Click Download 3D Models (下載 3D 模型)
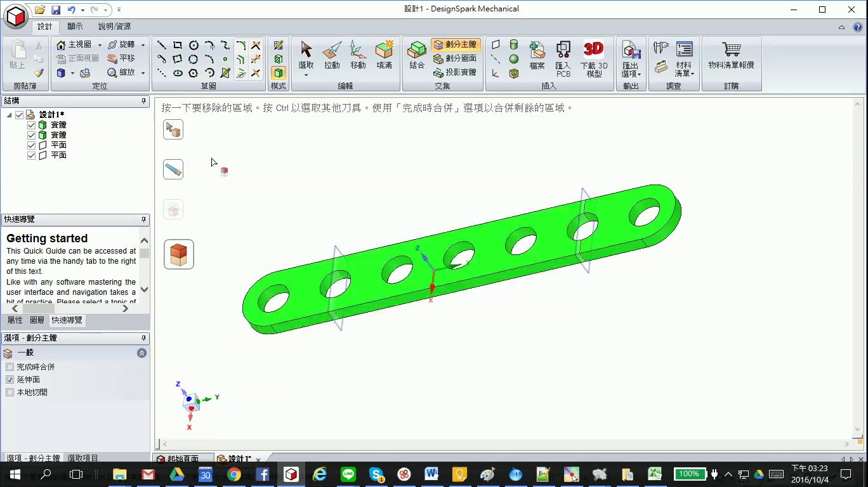This screenshot has height=487, width=868. (x=594, y=59)
